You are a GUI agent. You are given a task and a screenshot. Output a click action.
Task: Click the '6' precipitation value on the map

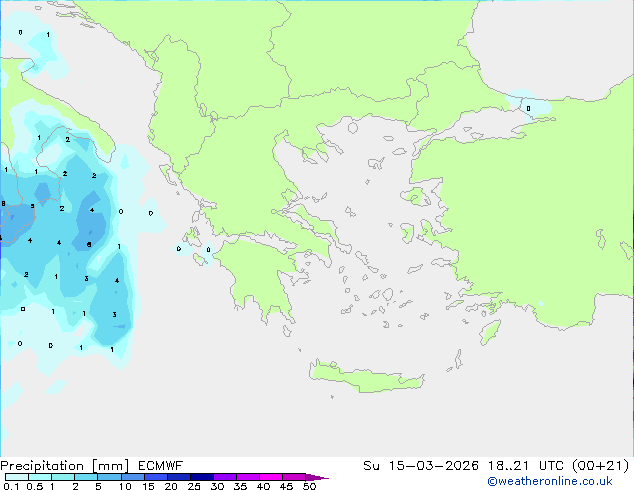click(x=89, y=244)
